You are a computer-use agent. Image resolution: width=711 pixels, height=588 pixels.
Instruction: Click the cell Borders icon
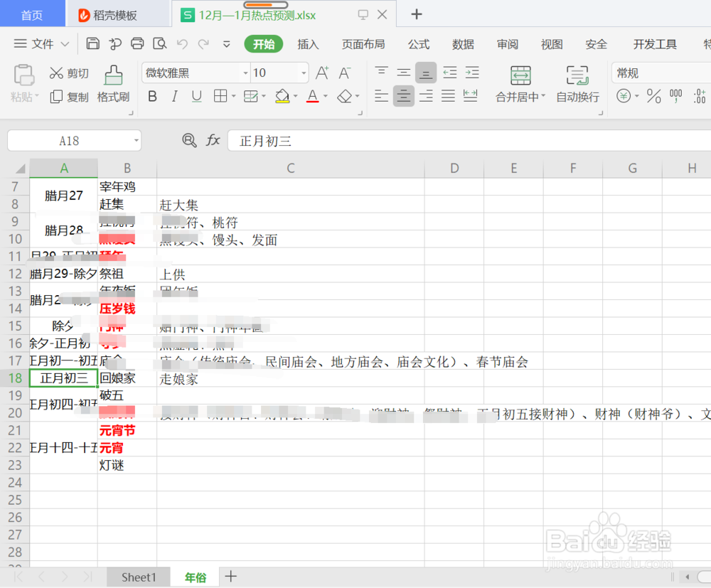(x=220, y=96)
